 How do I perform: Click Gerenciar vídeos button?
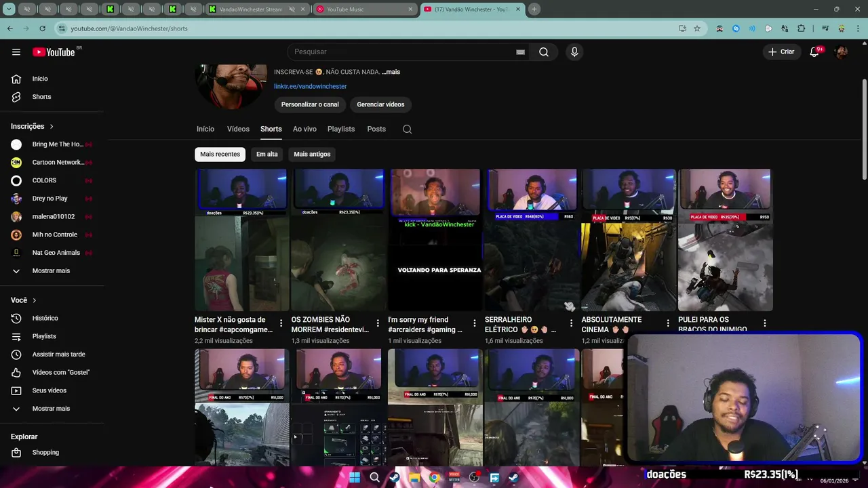click(380, 104)
